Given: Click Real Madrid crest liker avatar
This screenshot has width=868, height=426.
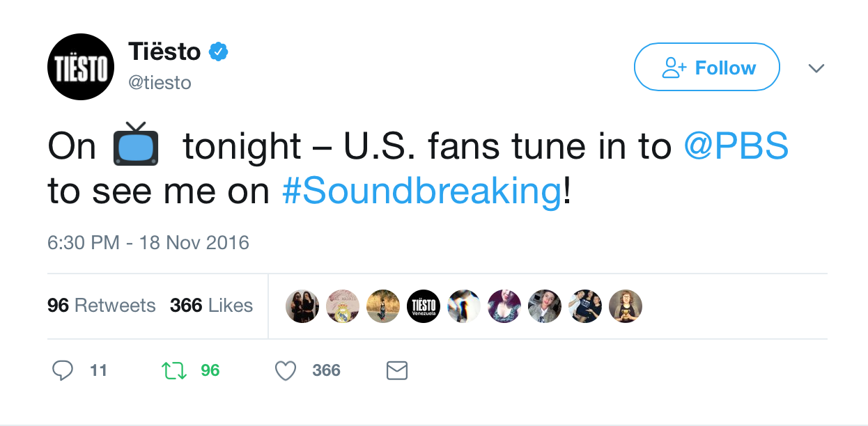Looking at the screenshot, I should tap(343, 306).
